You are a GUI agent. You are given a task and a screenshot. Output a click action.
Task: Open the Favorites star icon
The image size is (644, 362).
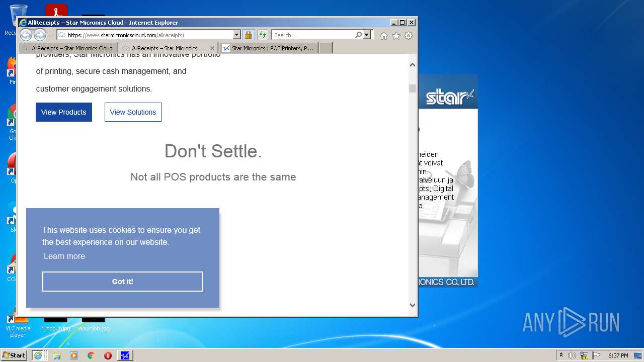[396, 36]
